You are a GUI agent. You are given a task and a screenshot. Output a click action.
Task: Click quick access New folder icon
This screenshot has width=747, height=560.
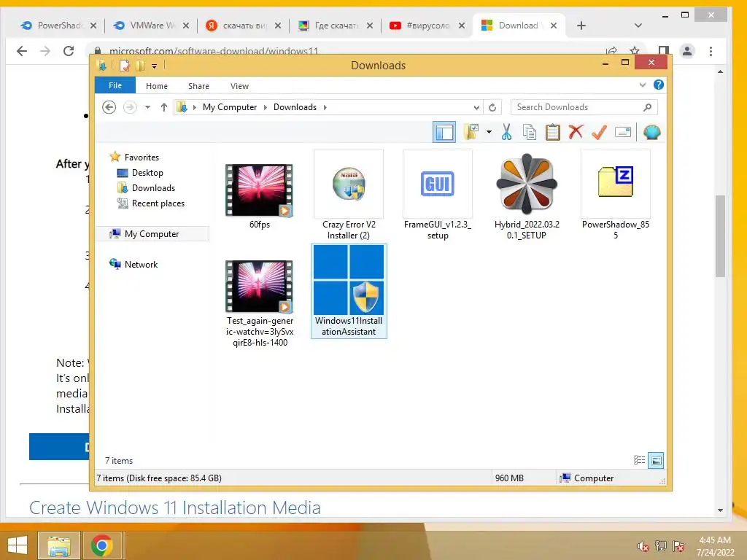click(140, 65)
